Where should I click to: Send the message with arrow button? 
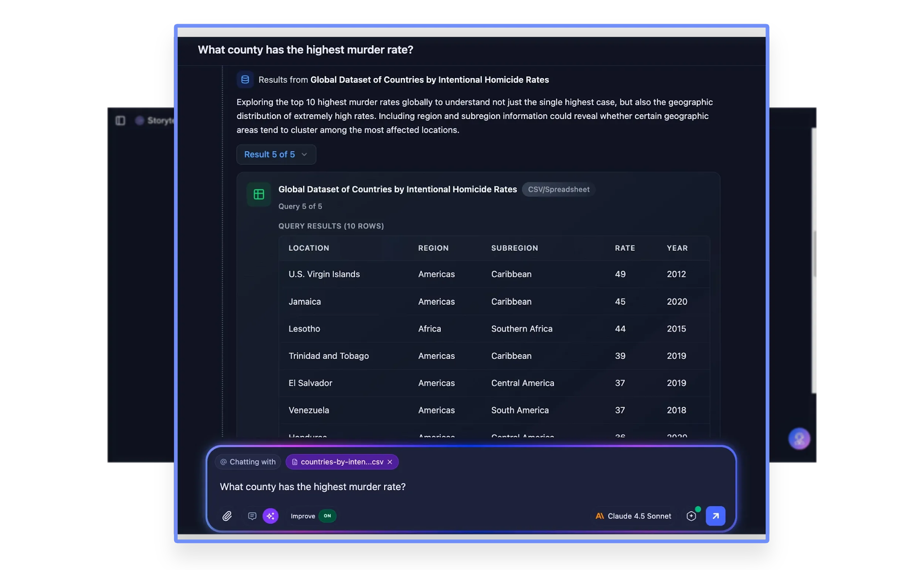point(715,516)
